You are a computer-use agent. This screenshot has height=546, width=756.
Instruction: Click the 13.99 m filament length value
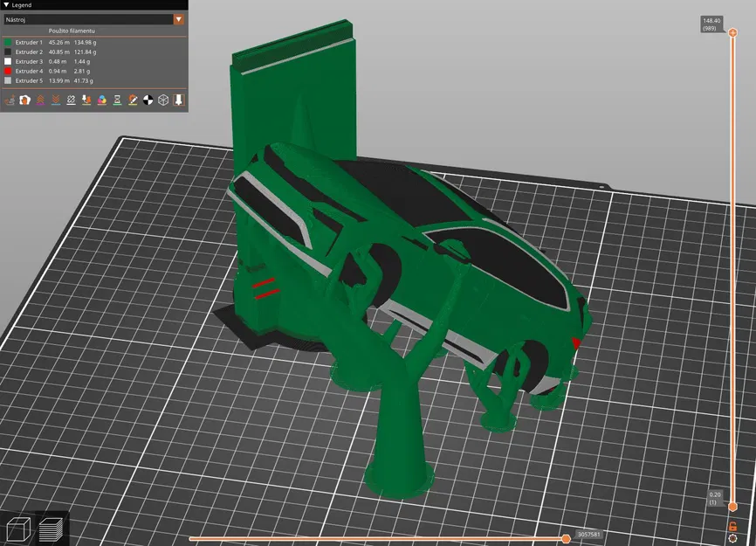point(58,81)
